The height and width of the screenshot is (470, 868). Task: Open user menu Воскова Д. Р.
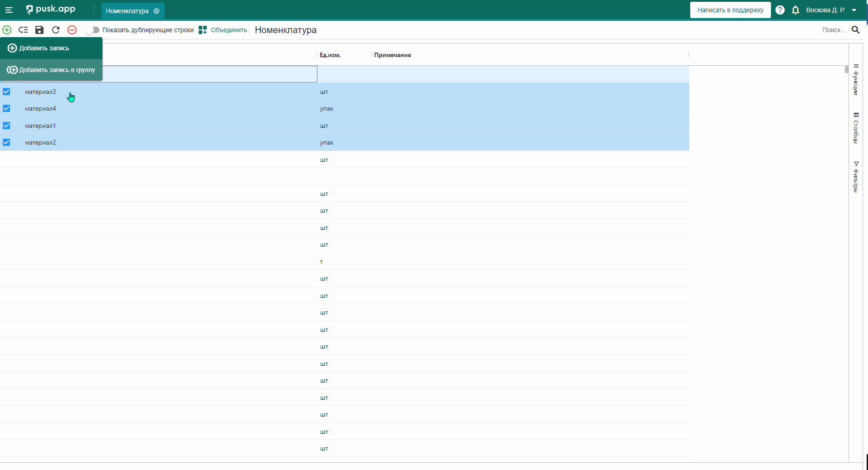tap(831, 10)
